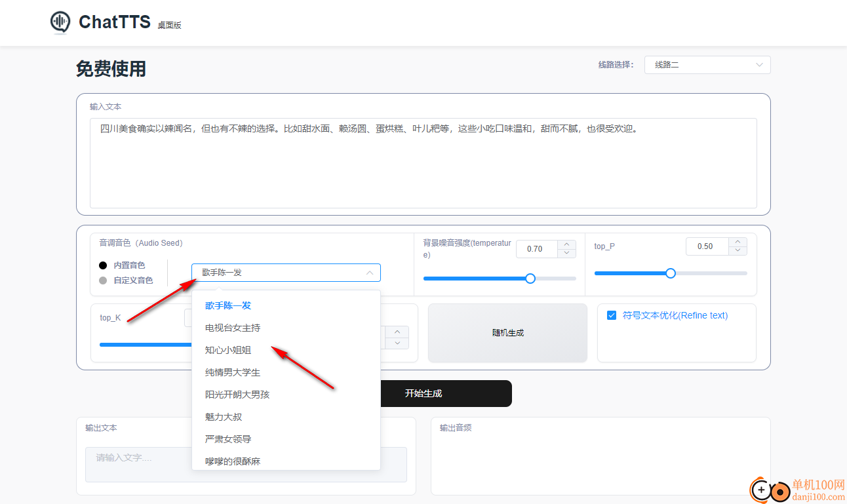Open the 线路选择 dropdown showing 线路二
Viewport: 847px width, 504px height.
click(x=707, y=65)
